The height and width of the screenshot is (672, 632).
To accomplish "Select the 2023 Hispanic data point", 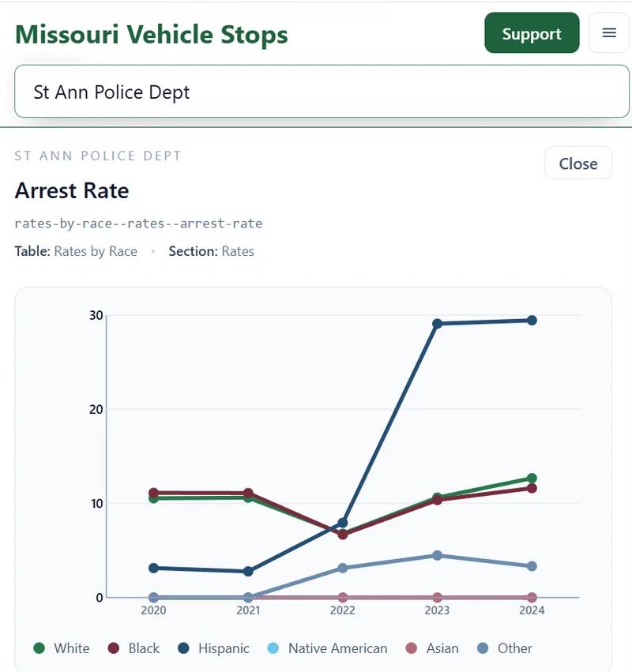I will tap(436, 322).
